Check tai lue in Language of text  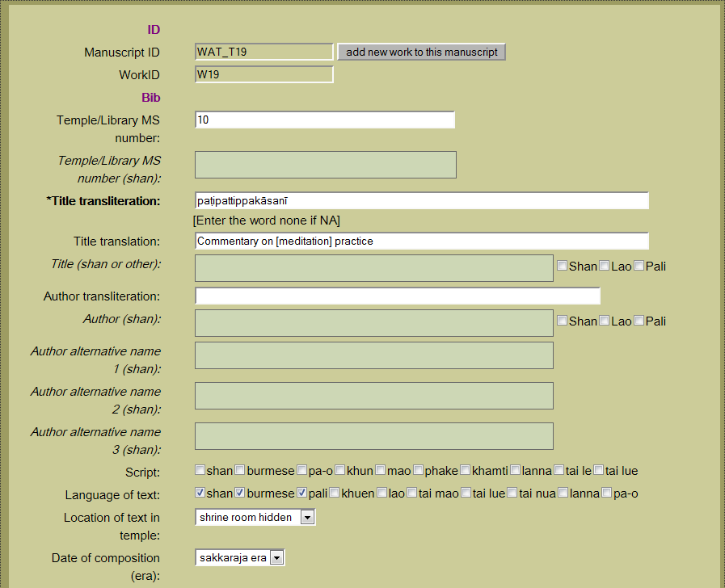coord(466,493)
